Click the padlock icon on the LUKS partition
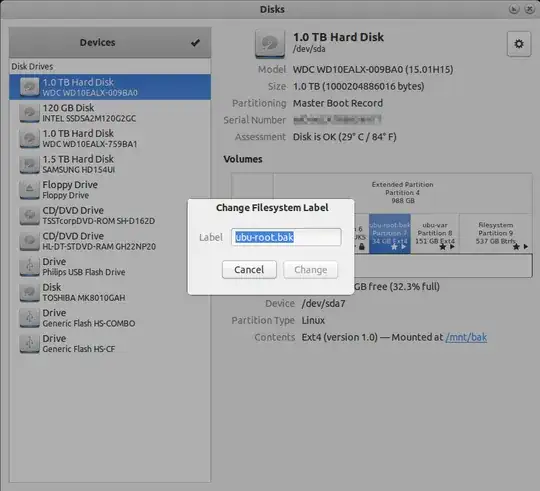The height and width of the screenshot is (491, 540). point(361,247)
